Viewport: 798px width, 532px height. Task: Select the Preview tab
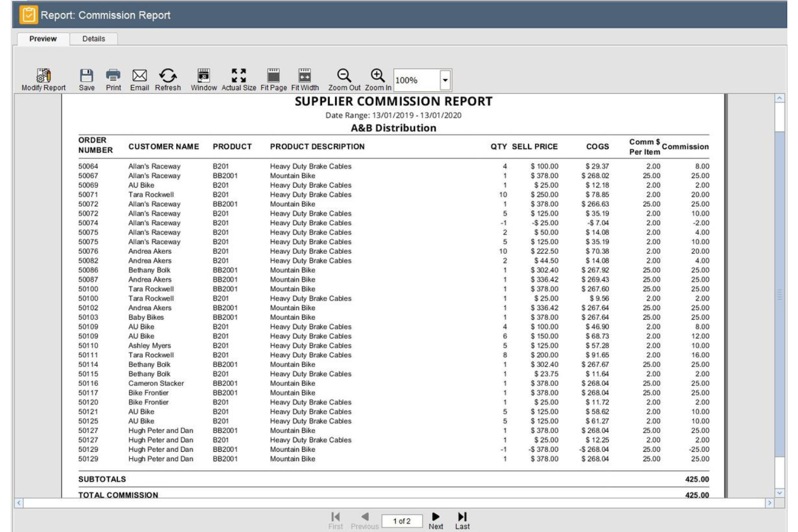point(45,39)
